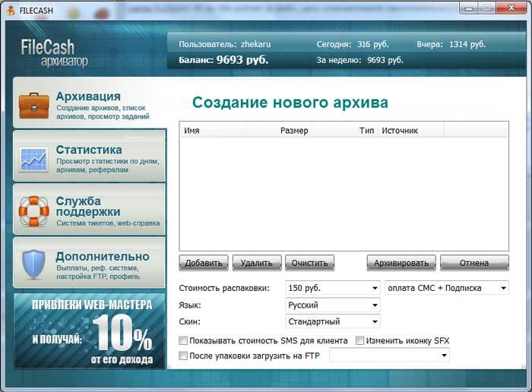Click the chart icon for Статистика
Image resolution: width=532 pixels, height=392 pixels.
(33, 159)
